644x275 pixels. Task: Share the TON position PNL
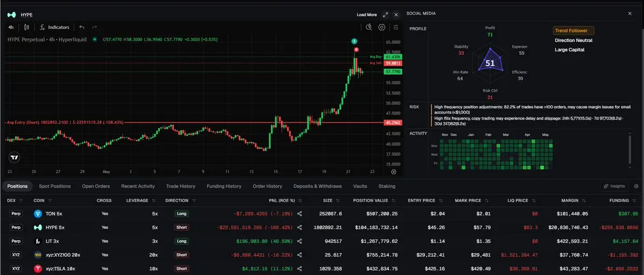coord(299,213)
